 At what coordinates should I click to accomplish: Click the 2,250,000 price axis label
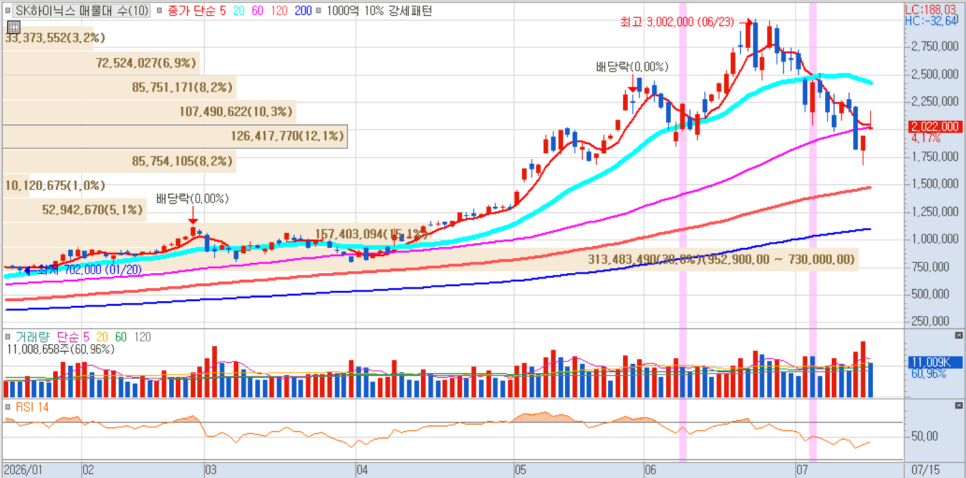click(x=936, y=102)
